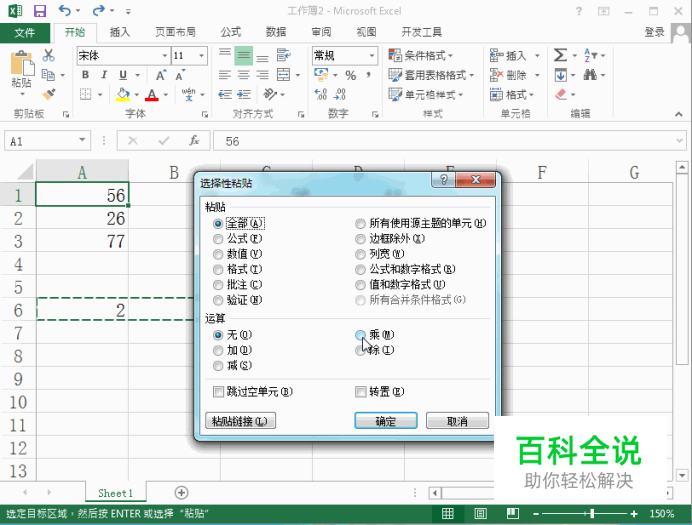The image size is (692, 525).
Task: Click the 登录 sign in link
Action: (654, 32)
